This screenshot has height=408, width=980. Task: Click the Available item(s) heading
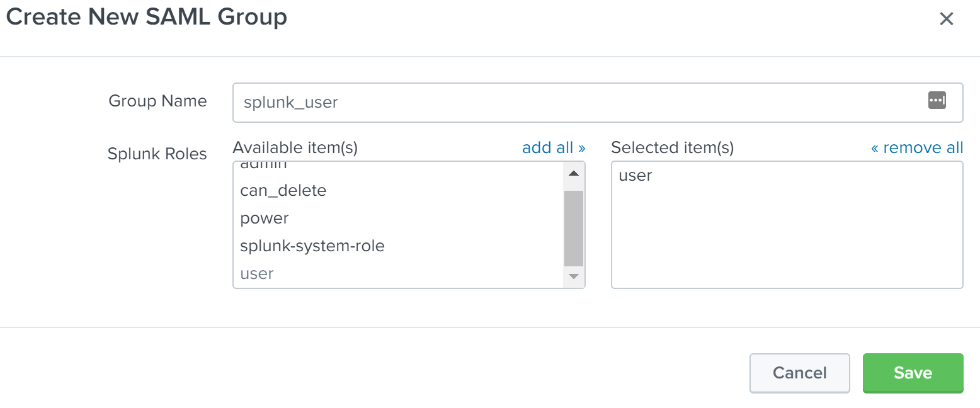[x=295, y=148]
